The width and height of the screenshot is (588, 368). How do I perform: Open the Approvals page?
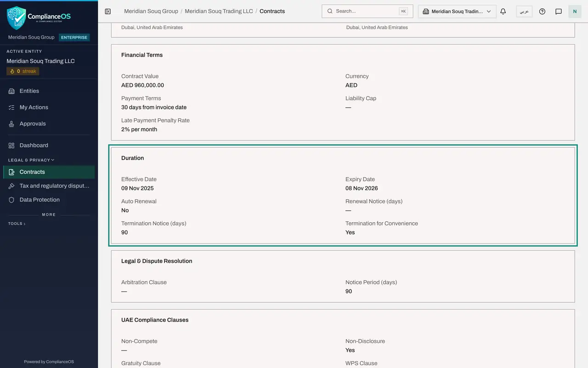pos(49,124)
